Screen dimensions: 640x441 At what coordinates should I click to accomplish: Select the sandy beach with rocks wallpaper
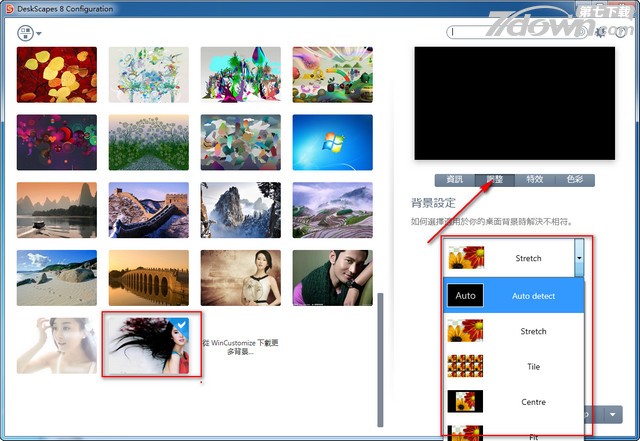[57, 278]
